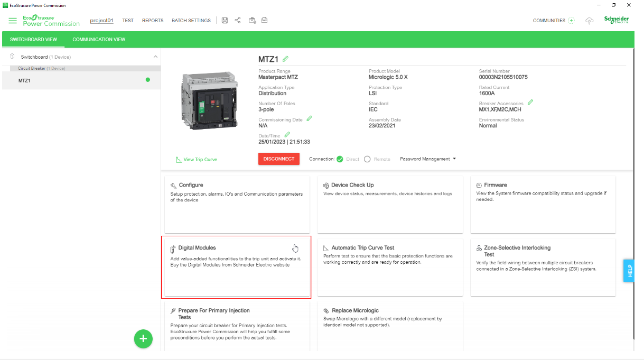Viewport: 644px width, 360px height.
Task: Open the REPORTS menu
Action: coord(153,21)
